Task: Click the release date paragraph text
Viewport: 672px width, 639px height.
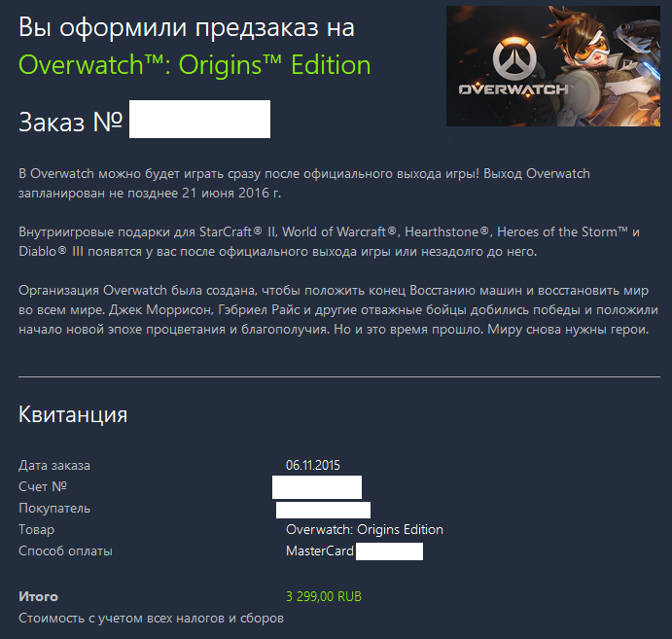Action: [x=304, y=184]
